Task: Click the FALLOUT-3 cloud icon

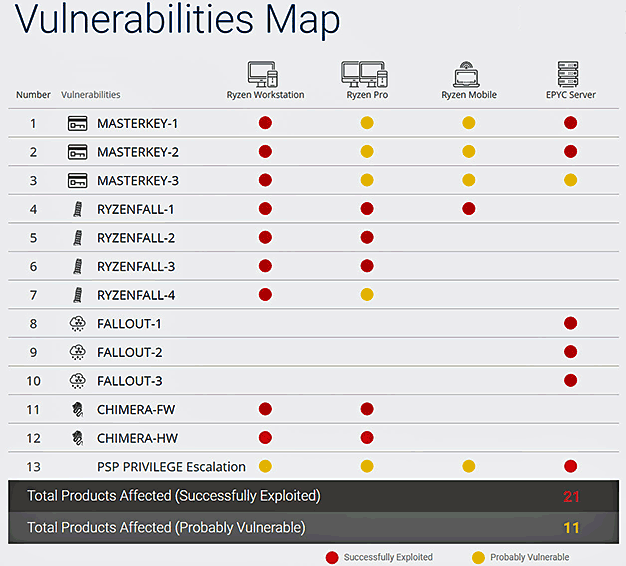Action: tap(78, 381)
